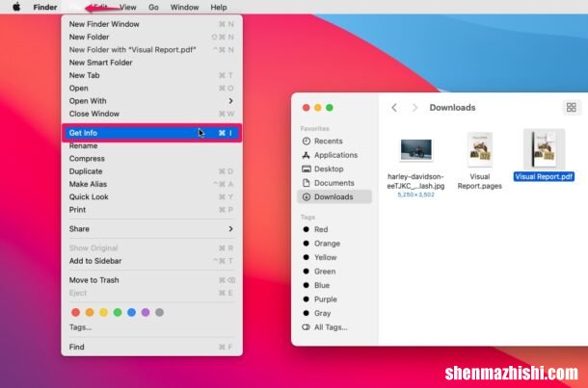Image resolution: width=588 pixels, height=388 pixels.
Task: Click the Documents page icon in sidebar
Action: 307,183
